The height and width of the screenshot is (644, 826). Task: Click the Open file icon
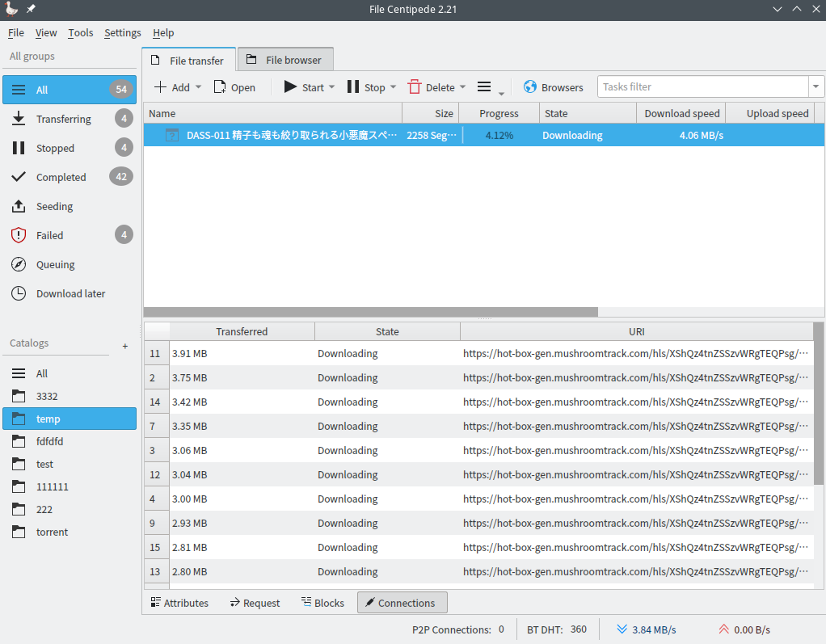[220, 87]
